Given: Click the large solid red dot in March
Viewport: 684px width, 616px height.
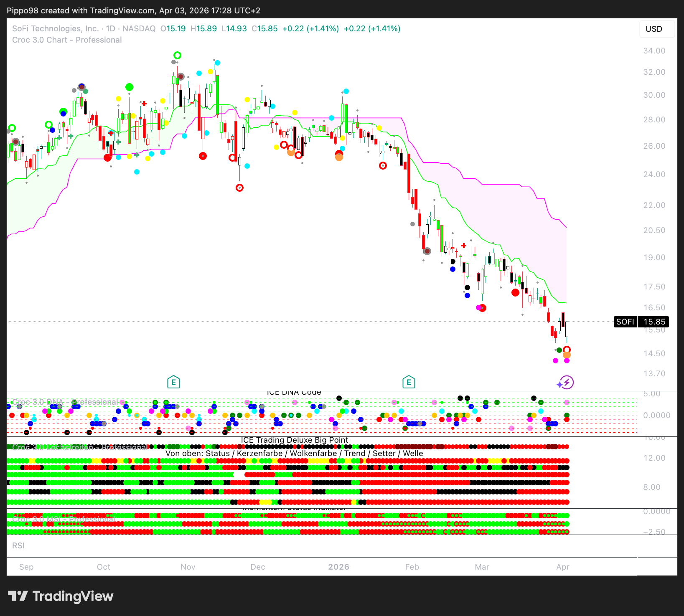Looking at the screenshot, I should pos(515,292).
